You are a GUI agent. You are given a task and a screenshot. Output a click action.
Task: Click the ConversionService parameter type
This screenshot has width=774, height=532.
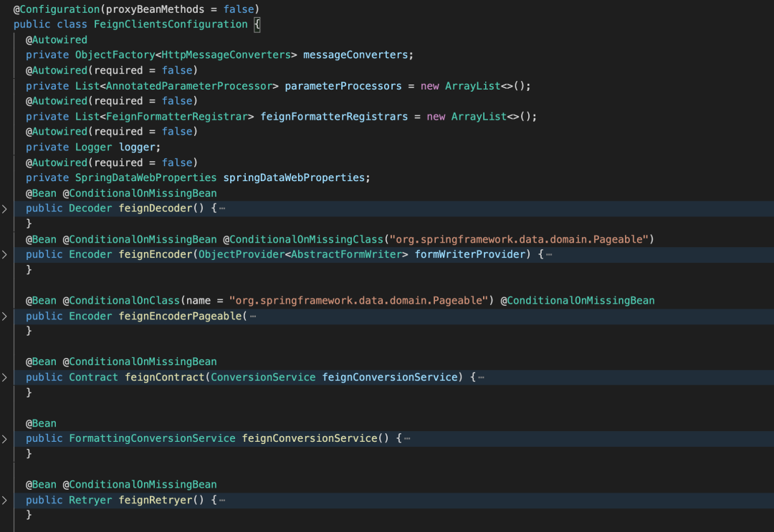(x=263, y=377)
